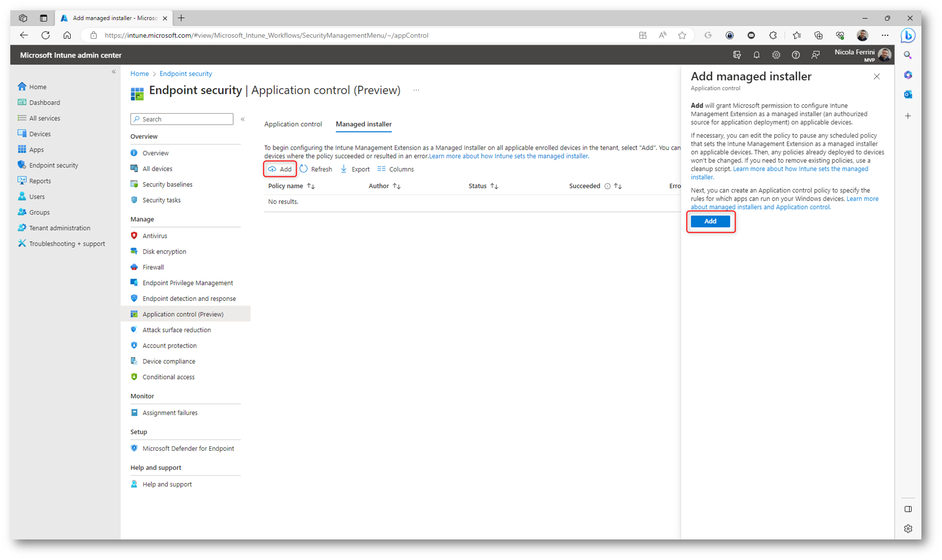The height and width of the screenshot is (560, 942).
Task: Open the Bing sidebar icon
Action: click(908, 35)
